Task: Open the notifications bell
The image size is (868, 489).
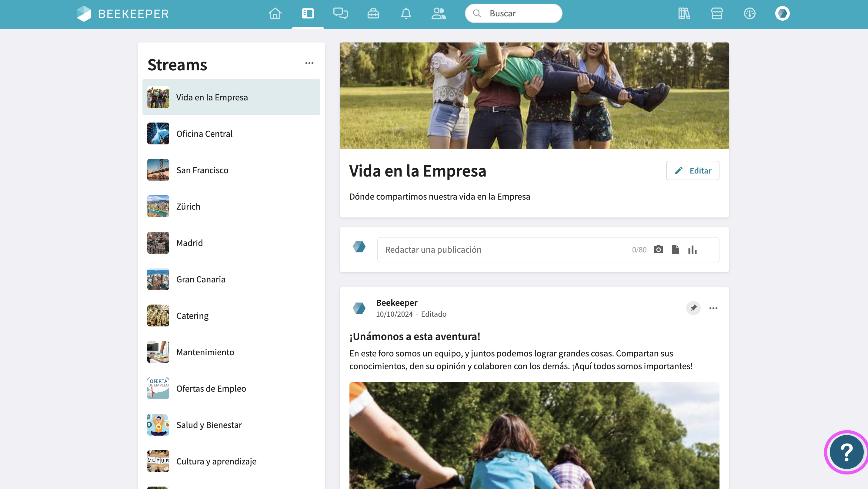Action: point(406,13)
